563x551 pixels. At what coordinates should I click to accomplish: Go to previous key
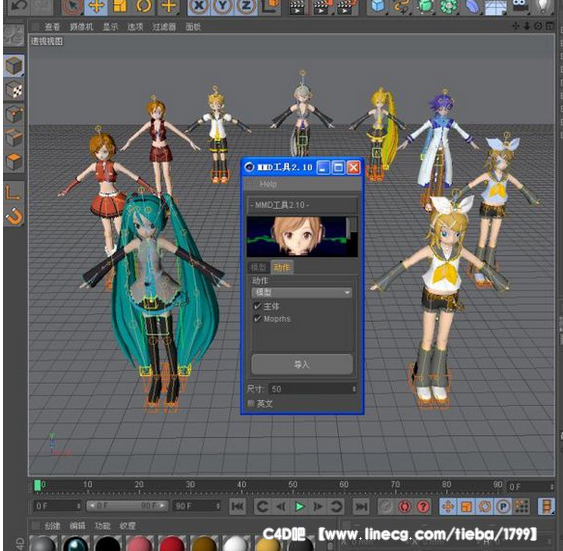coord(262,506)
